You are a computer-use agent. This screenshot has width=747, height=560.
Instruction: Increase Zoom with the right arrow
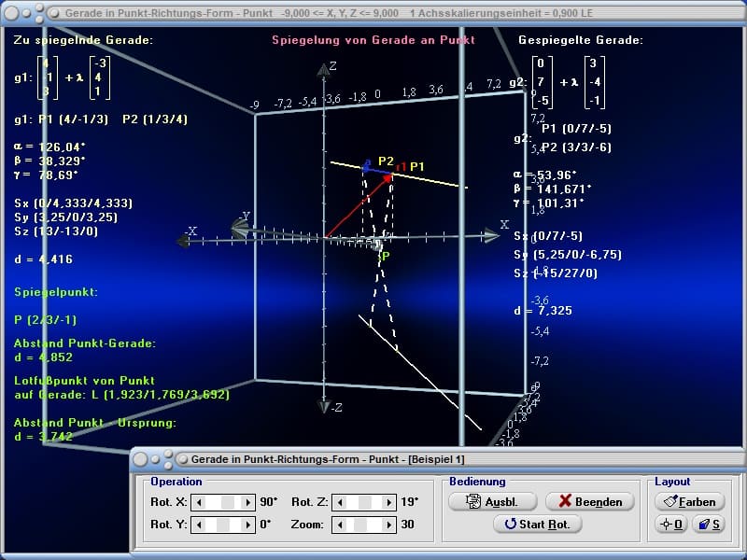point(388,525)
